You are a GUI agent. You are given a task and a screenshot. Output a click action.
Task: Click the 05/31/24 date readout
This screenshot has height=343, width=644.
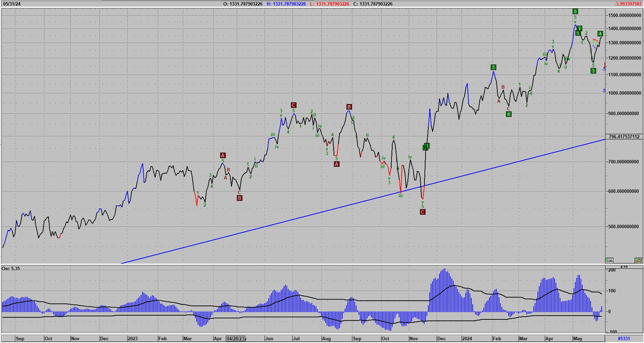(x=11, y=4)
